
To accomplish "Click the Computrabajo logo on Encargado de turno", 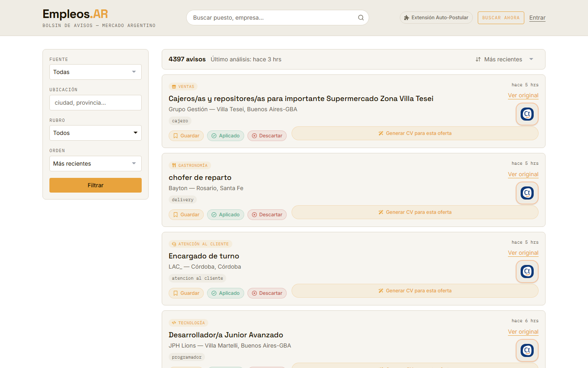I will [x=527, y=272].
